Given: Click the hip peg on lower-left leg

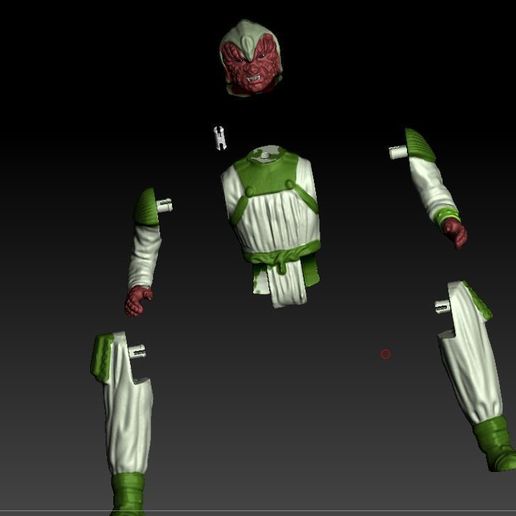Looking at the screenshot, I should pos(137,351).
